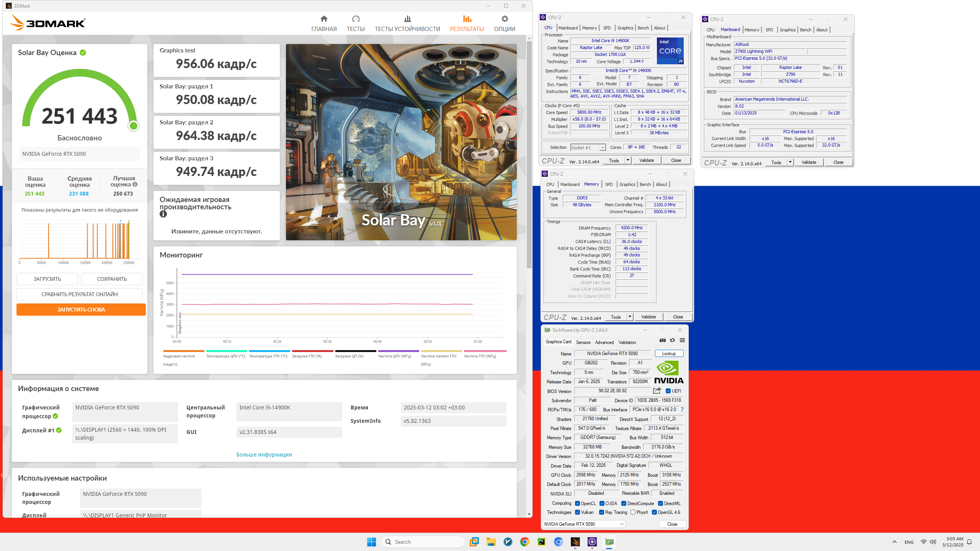Expand Tools arrow in CPU-Z Memory window
The height and width of the screenshot is (551, 980).
click(x=630, y=317)
